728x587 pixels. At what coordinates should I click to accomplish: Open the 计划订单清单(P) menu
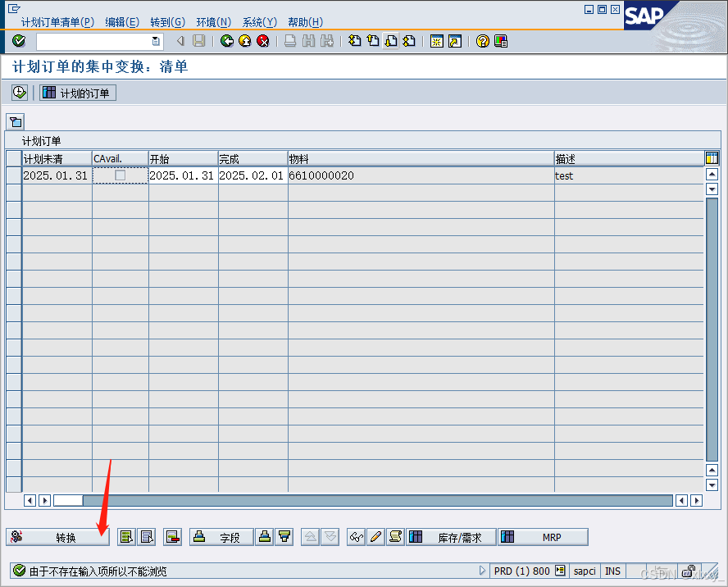[x=57, y=22]
